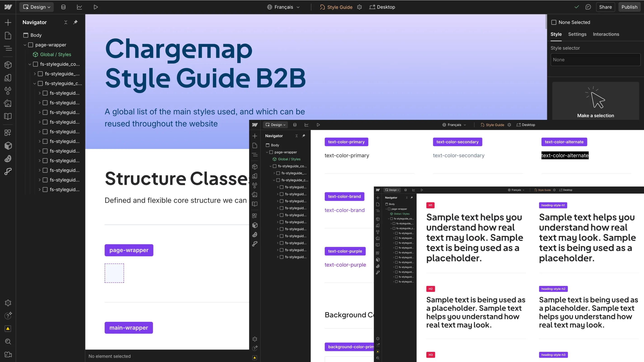
Task: Open the search magnifier icon in main sidebar
Action: tap(8, 341)
